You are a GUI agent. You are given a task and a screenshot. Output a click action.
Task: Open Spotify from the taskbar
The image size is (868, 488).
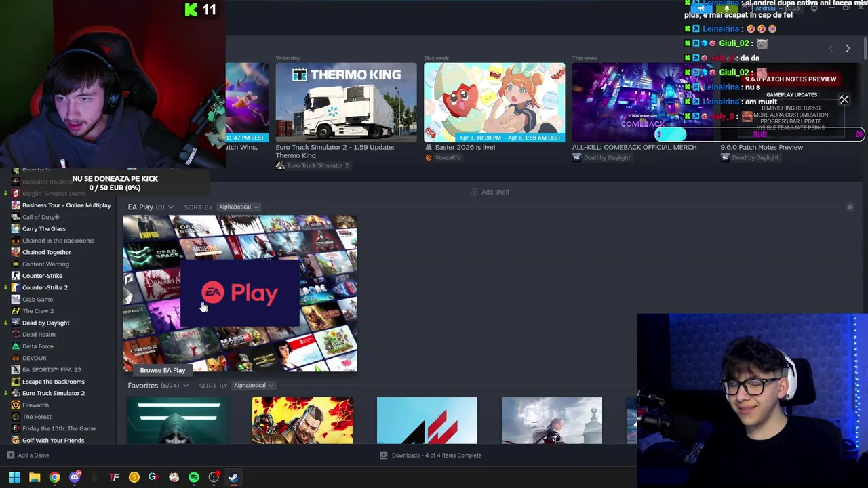click(194, 477)
